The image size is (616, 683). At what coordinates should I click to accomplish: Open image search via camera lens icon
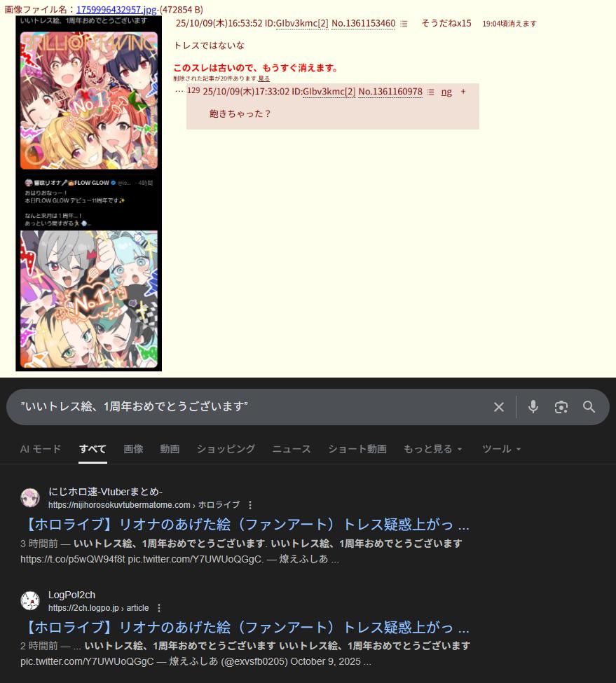click(x=561, y=407)
